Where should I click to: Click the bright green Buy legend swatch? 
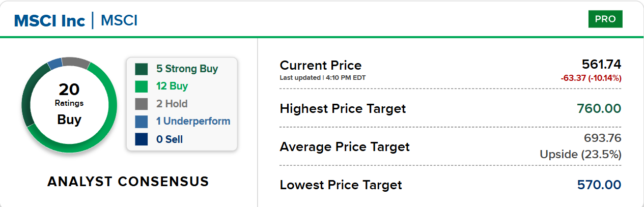pos(142,86)
